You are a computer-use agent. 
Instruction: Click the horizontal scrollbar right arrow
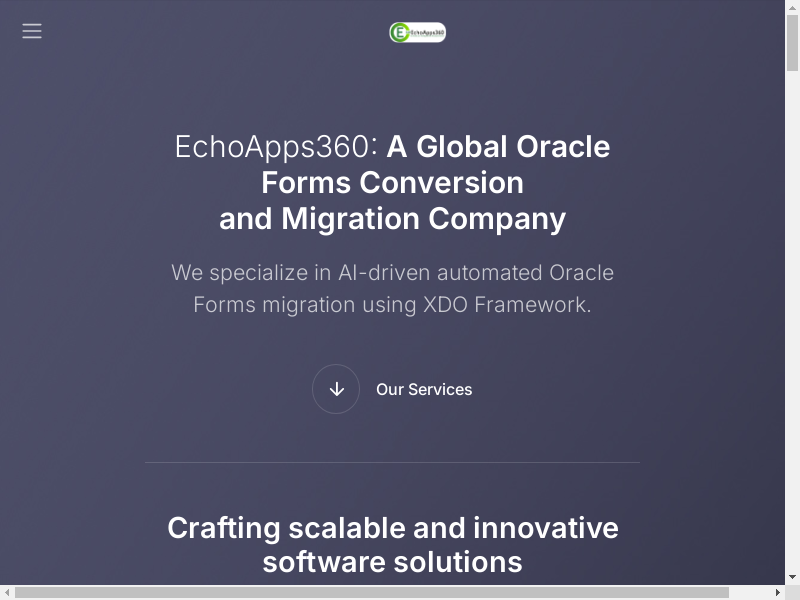click(x=777, y=592)
